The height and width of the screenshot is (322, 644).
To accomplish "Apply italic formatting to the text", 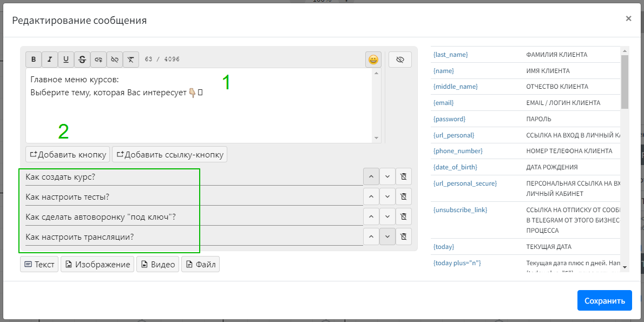I will tap(50, 60).
